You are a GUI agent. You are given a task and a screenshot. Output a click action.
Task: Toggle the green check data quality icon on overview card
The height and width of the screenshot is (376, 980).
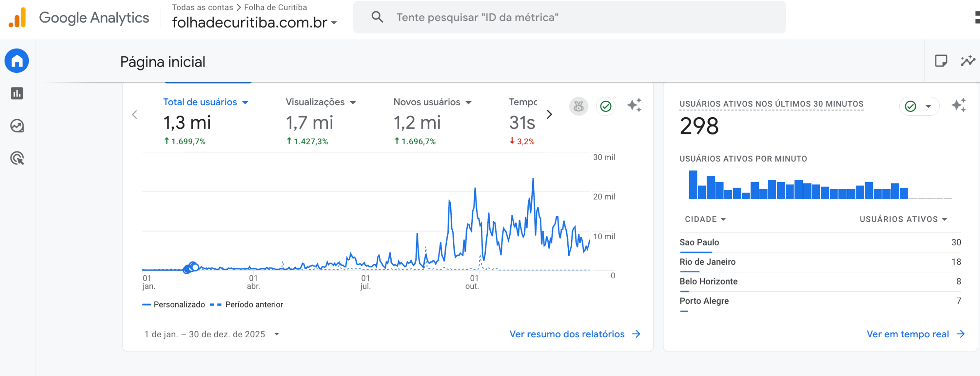(606, 106)
